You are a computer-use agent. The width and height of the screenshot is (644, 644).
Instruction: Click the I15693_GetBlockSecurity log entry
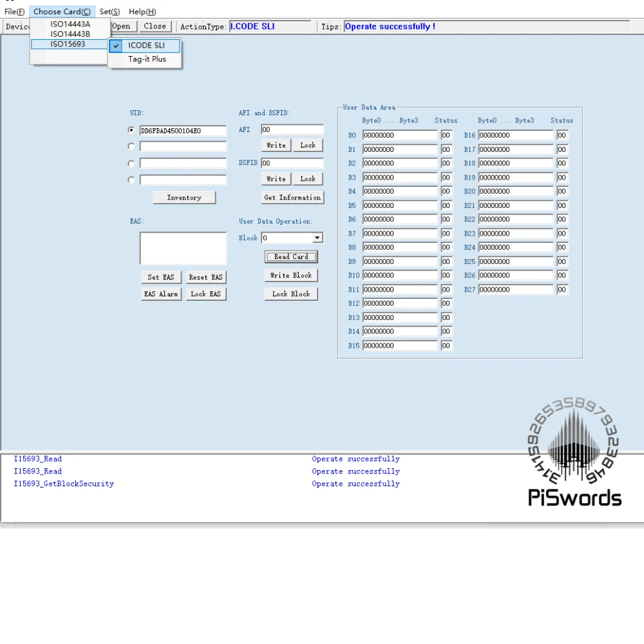click(x=64, y=484)
